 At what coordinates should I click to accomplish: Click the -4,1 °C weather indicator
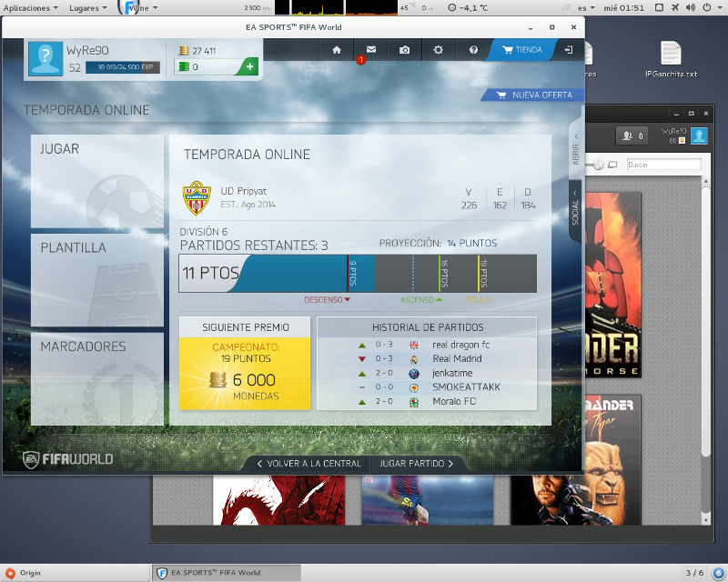(468, 8)
